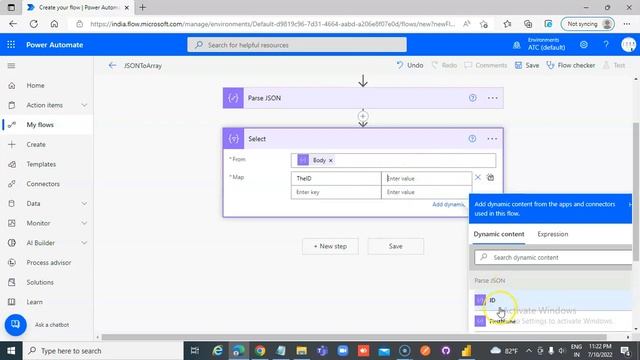Open the Settings gear in the header

coord(584,44)
